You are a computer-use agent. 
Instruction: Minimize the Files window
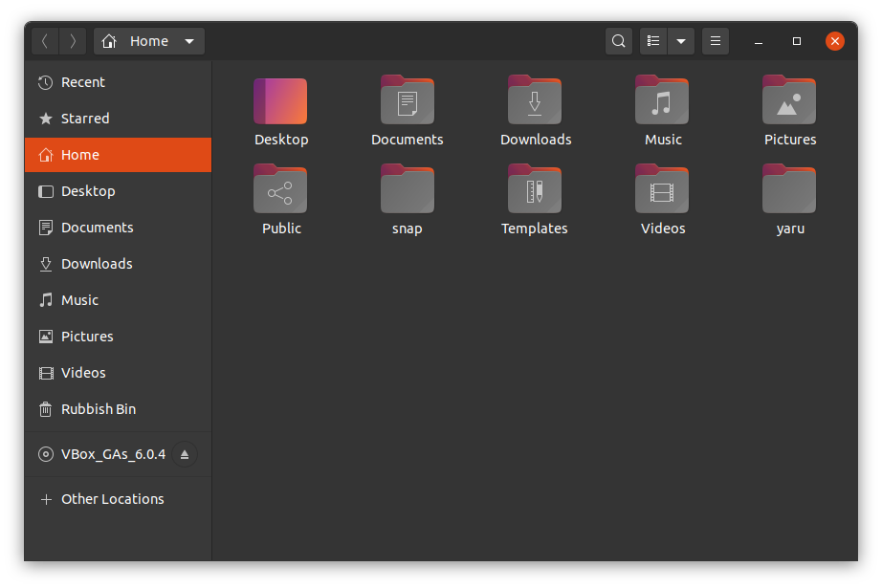[759, 42]
